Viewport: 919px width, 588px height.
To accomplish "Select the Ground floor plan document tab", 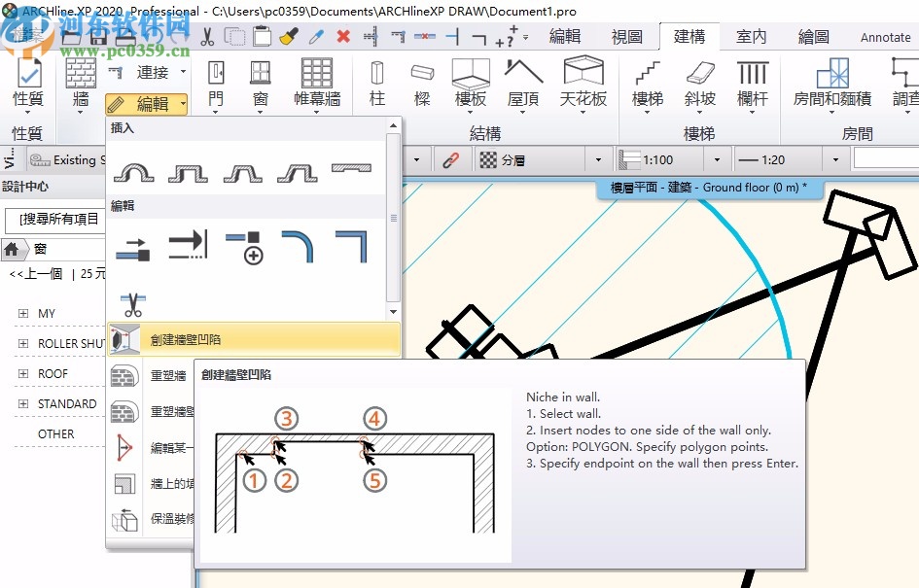I will pos(709,188).
